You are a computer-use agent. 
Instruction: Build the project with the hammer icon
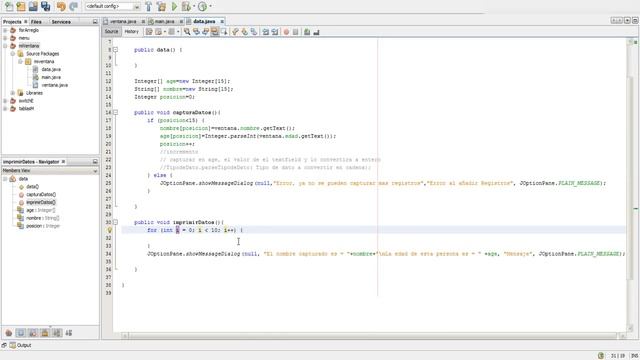[x=149, y=6]
